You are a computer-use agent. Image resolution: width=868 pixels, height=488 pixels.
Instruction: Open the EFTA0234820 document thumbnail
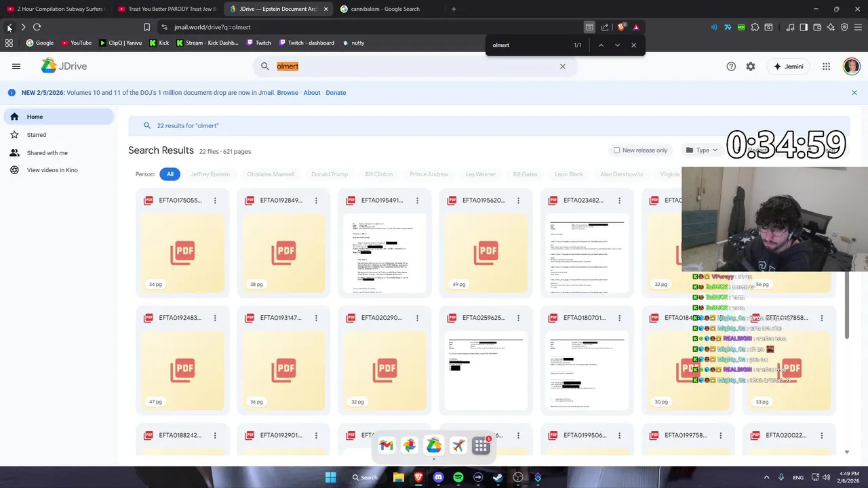[x=587, y=253]
